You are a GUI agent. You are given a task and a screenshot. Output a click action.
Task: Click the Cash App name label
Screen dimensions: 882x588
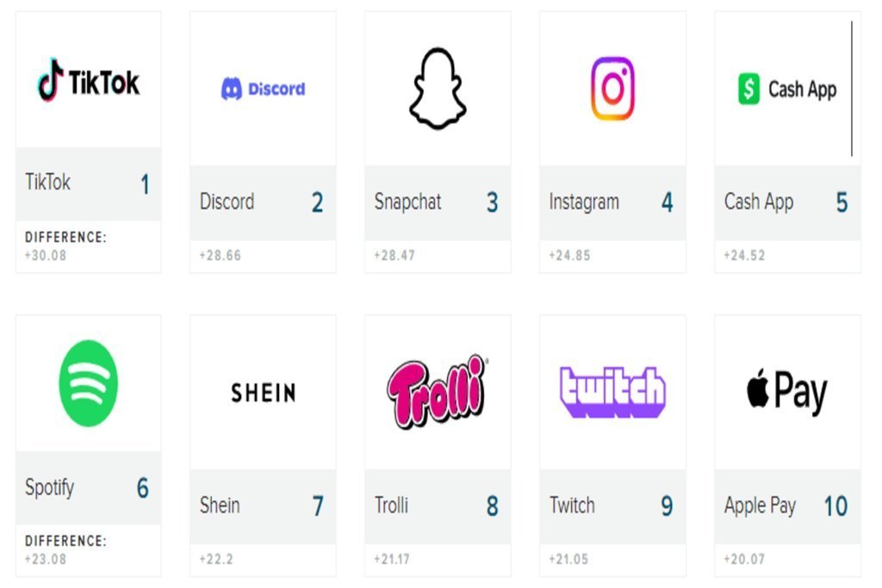pos(759,202)
